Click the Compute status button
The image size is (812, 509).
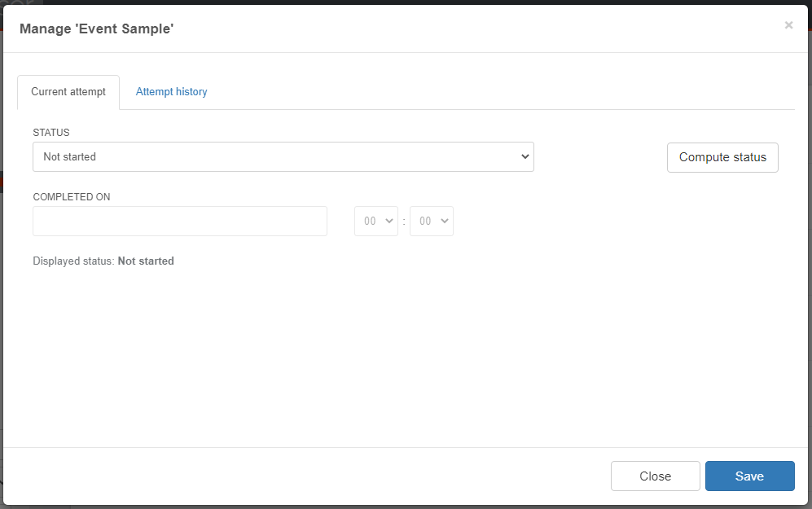click(x=722, y=157)
